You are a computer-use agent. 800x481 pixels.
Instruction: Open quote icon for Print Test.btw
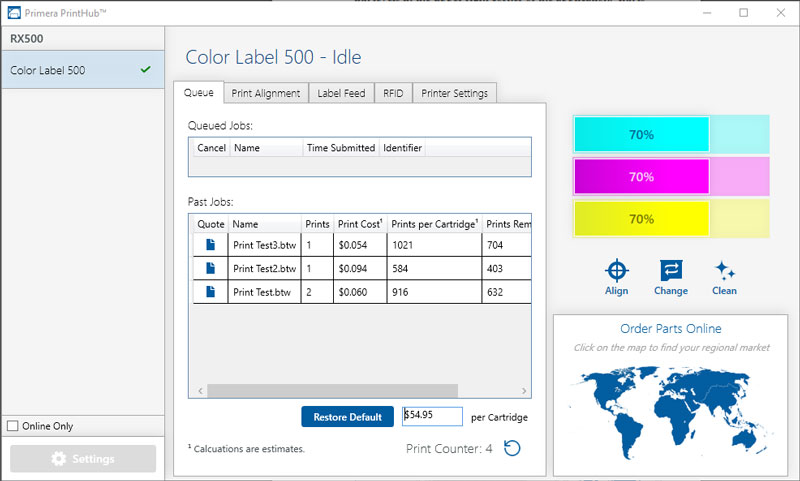click(210, 292)
